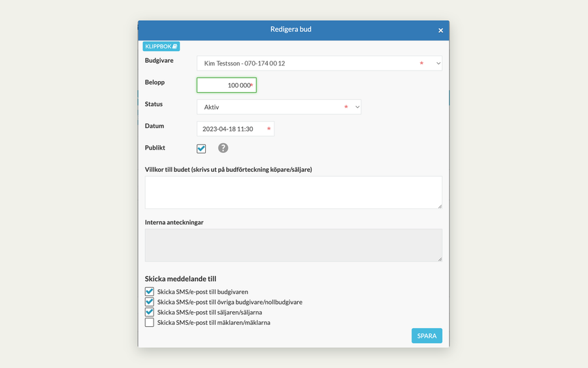The width and height of the screenshot is (588, 368).
Task: Click the SPARA save button
Action: tap(427, 336)
